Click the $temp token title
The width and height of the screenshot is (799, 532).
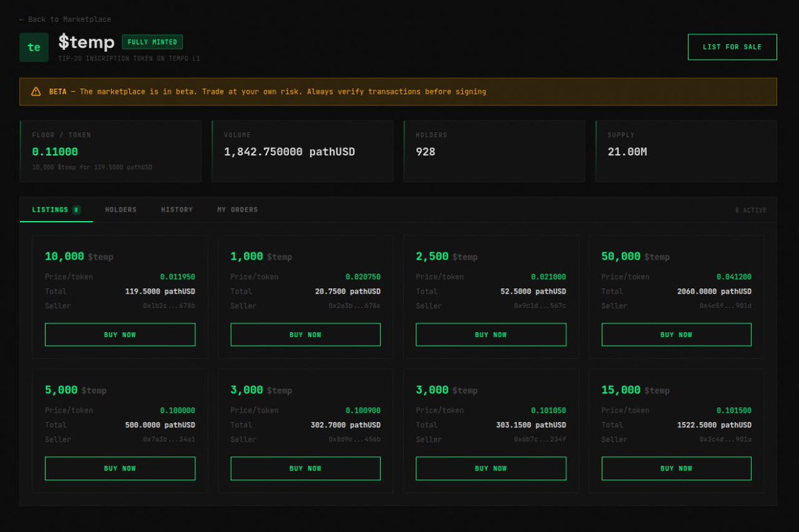pyautogui.click(x=86, y=42)
